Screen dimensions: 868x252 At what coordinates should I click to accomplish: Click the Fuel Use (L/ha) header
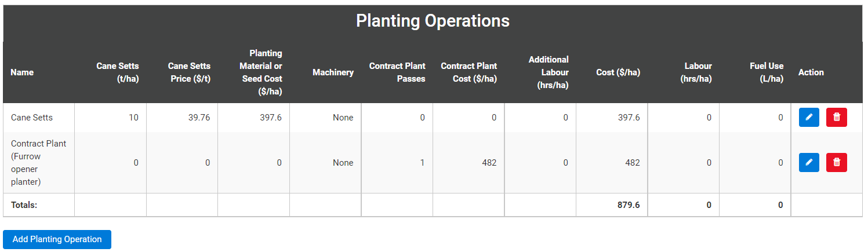766,72
